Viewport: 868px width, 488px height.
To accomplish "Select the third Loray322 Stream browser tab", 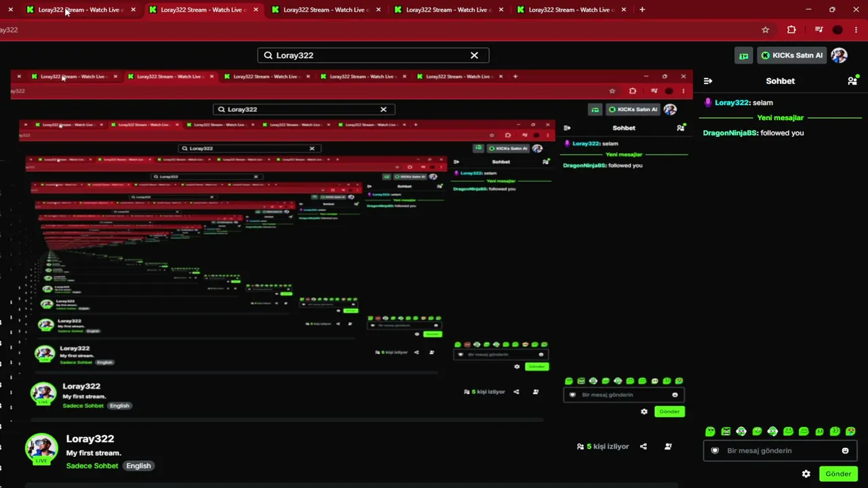I will pos(325,9).
